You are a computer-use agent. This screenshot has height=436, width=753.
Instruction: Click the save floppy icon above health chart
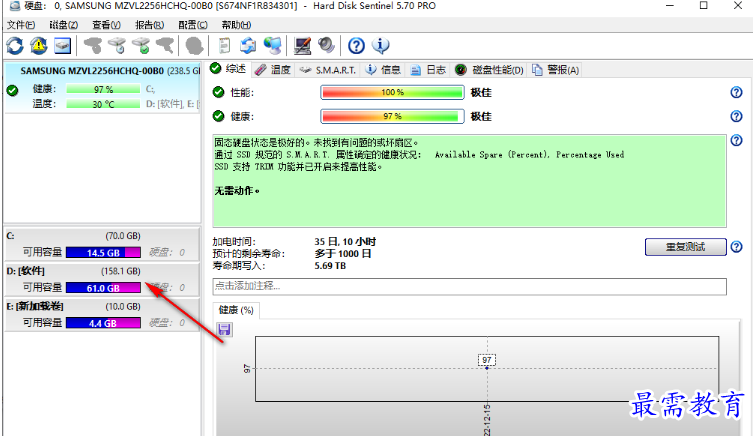point(224,329)
